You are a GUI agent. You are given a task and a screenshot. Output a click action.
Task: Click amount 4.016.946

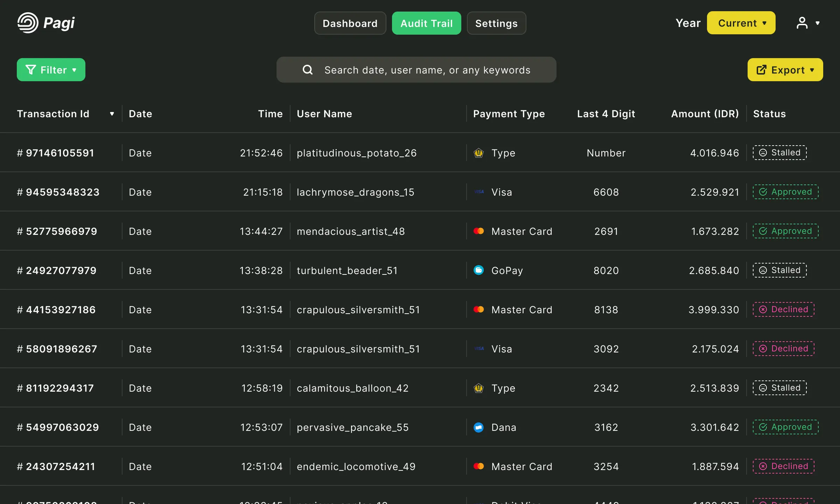(715, 153)
